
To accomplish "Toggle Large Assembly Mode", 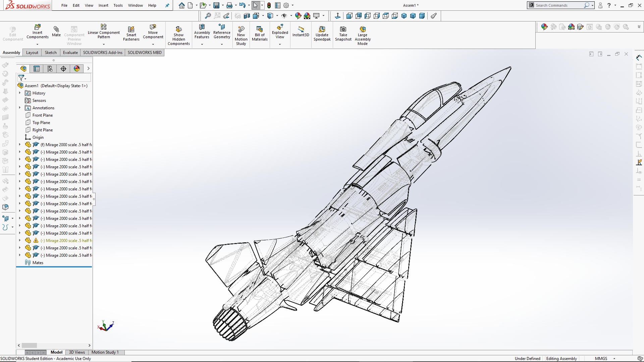I will pos(363,36).
